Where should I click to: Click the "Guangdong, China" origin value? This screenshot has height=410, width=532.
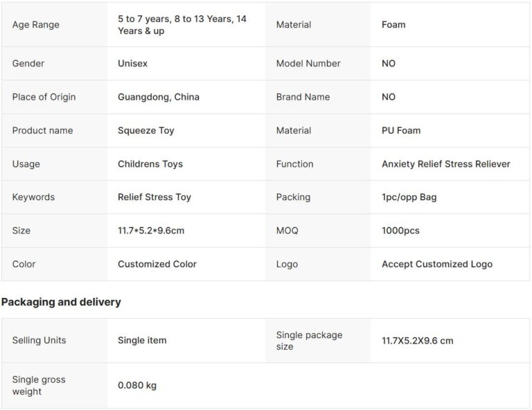[x=159, y=97]
